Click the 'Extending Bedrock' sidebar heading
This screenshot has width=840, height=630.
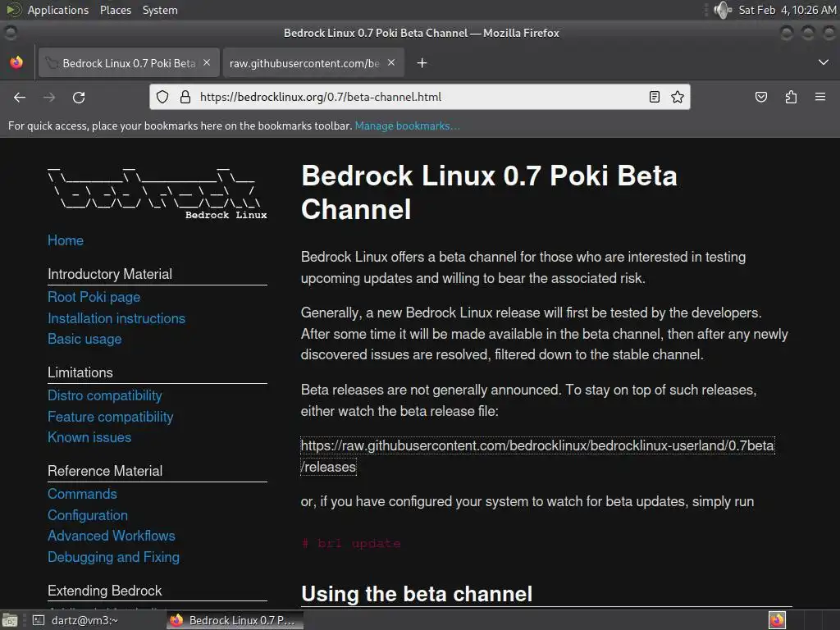point(104,591)
